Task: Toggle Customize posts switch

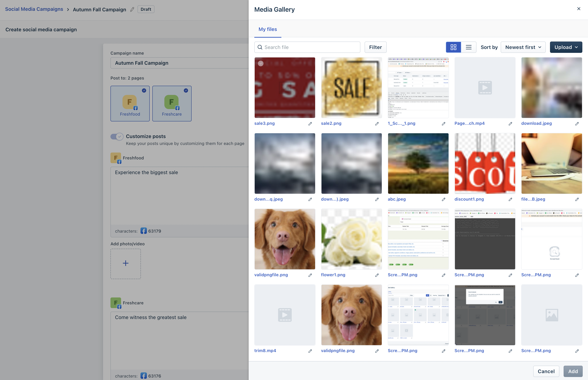Action: [117, 136]
